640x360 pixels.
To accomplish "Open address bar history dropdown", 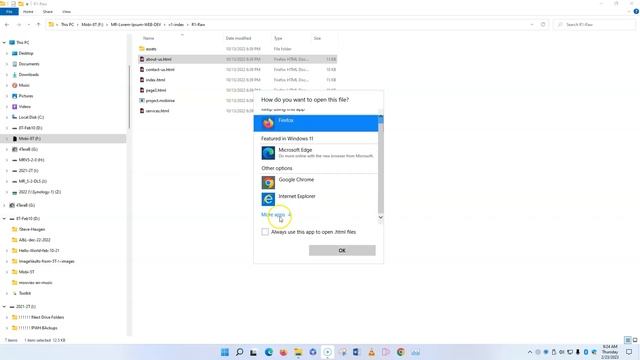I will click(x=531, y=25).
